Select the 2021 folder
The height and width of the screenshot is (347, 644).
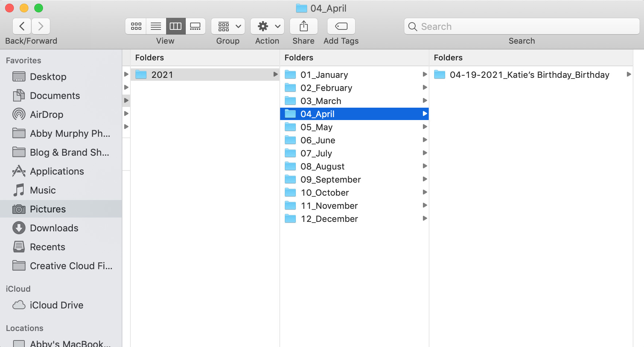[205, 75]
